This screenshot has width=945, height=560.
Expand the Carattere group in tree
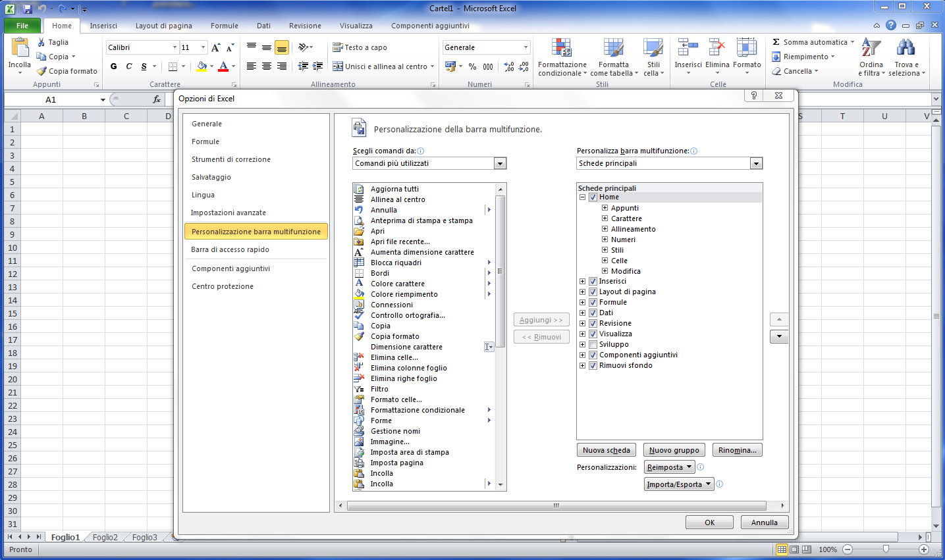coord(605,218)
